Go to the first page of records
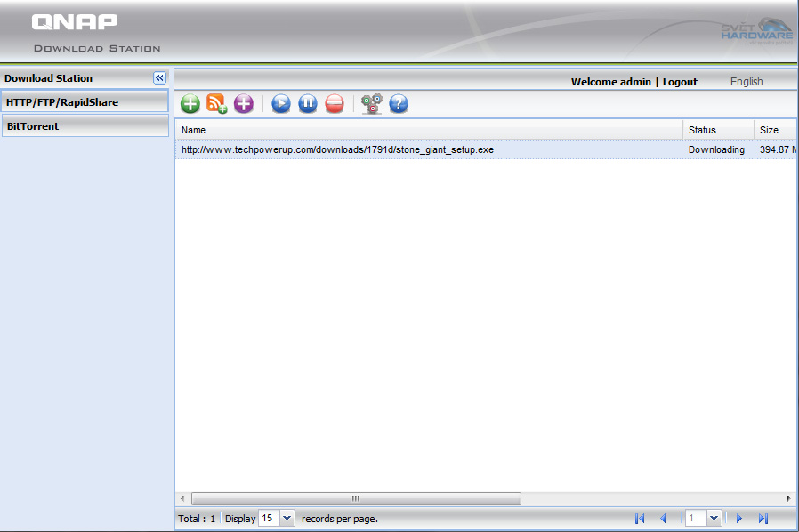 [x=639, y=518]
